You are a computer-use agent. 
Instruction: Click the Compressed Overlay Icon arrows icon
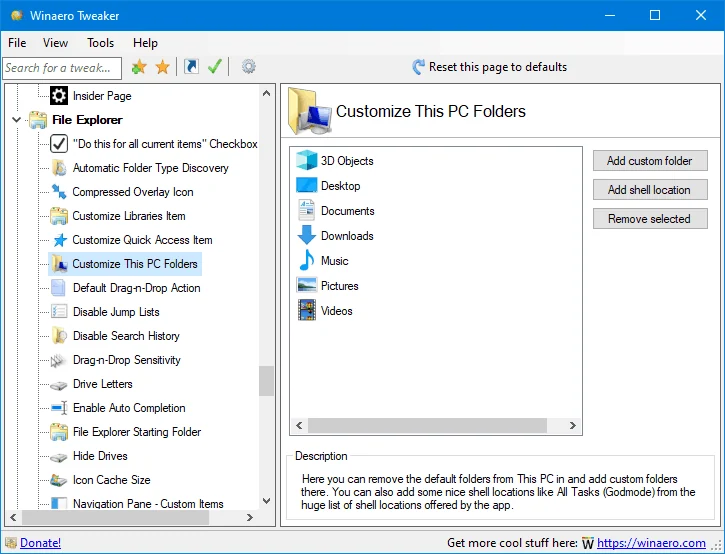(x=59, y=191)
